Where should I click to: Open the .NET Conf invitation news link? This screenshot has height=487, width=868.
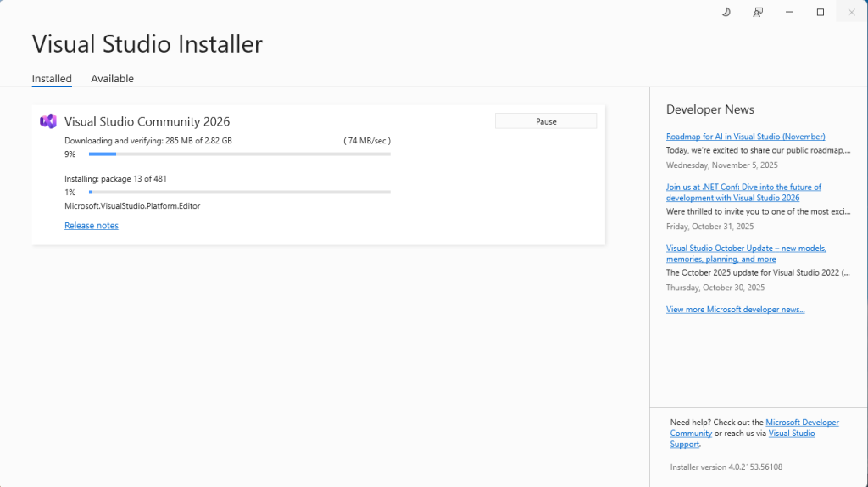743,193
